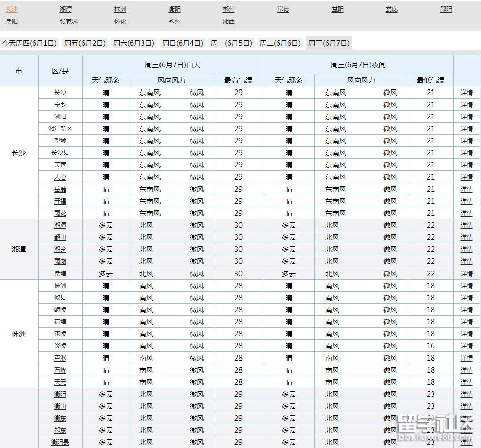Image resolution: width=481 pixels, height=448 pixels.
Task: Select the 岳麓 district link
Action: pyautogui.click(x=60, y=189)
